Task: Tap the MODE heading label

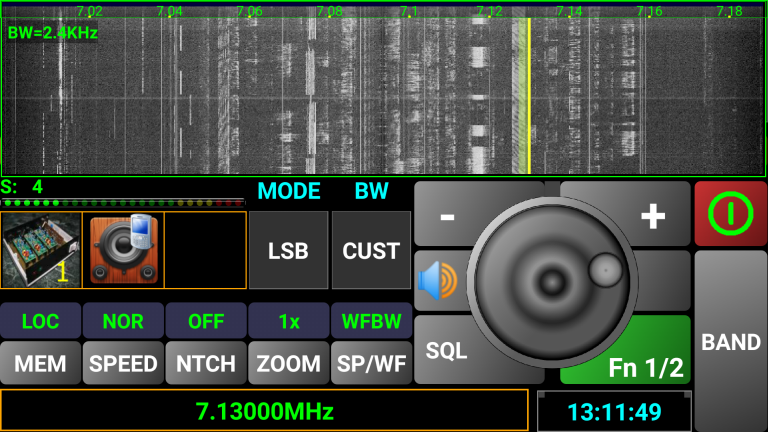Action: (x=289, y=191)
